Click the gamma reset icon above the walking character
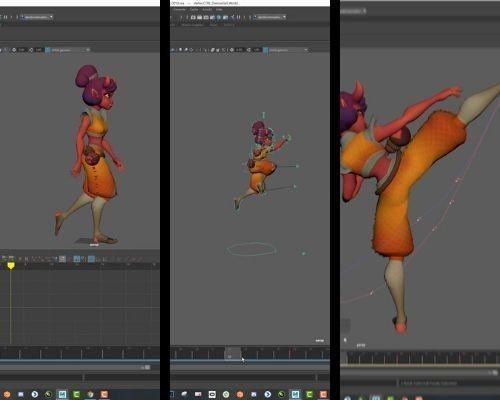The height and width of the screenshot is (400, 500). click(x=31, y=50)
